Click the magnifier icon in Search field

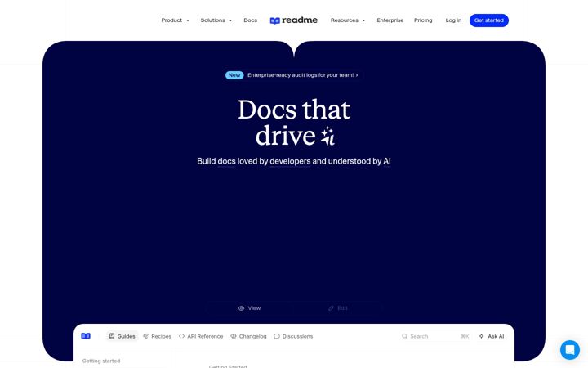pos(404,336)
